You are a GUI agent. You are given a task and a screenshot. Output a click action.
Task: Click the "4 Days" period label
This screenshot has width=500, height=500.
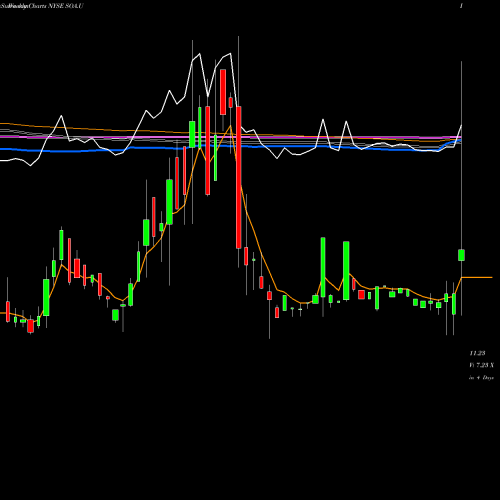tap(481, 378)
